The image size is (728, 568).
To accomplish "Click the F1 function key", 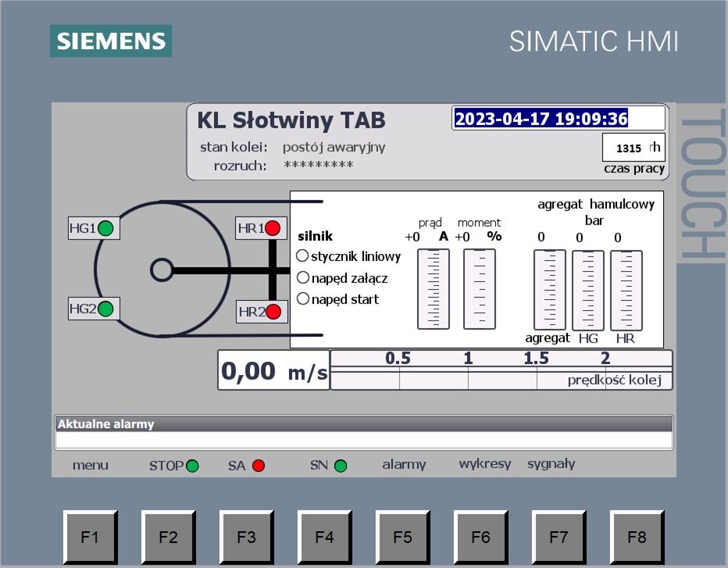I will pos(90,537).
